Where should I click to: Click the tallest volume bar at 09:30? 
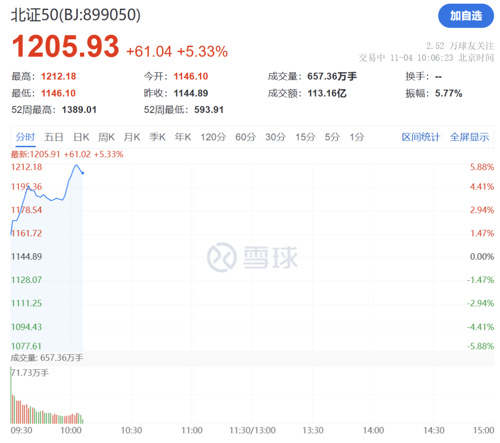(x=11, y=395)
